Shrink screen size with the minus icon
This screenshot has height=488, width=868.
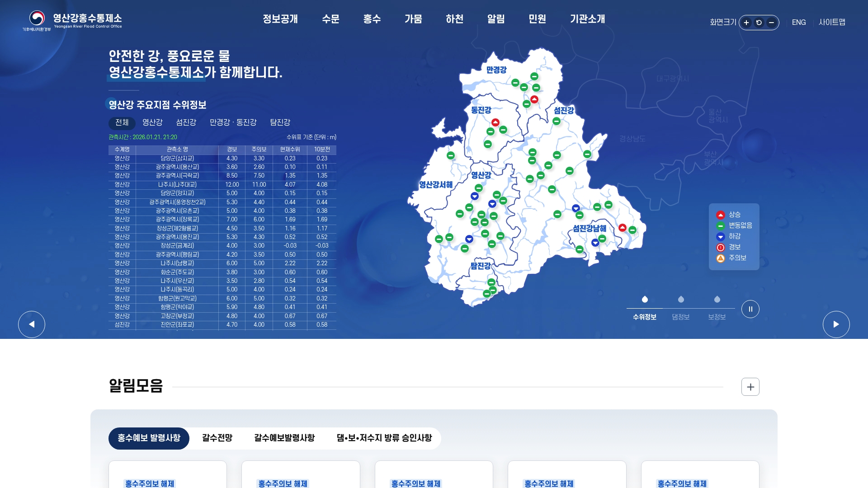772,22
